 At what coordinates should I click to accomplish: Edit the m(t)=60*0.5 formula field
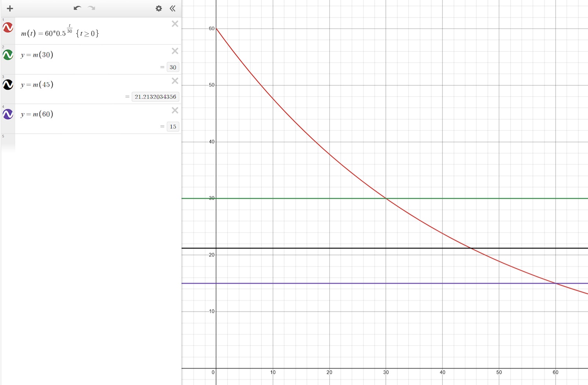coord(60,33)
